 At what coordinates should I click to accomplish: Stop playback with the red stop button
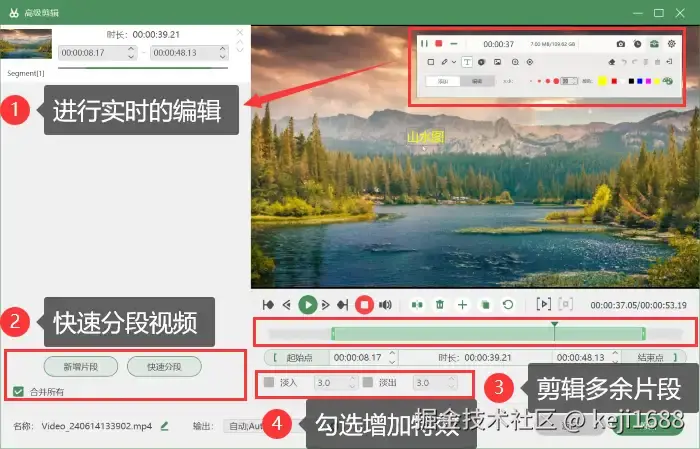pyautogui.click(x=364, y=305)
